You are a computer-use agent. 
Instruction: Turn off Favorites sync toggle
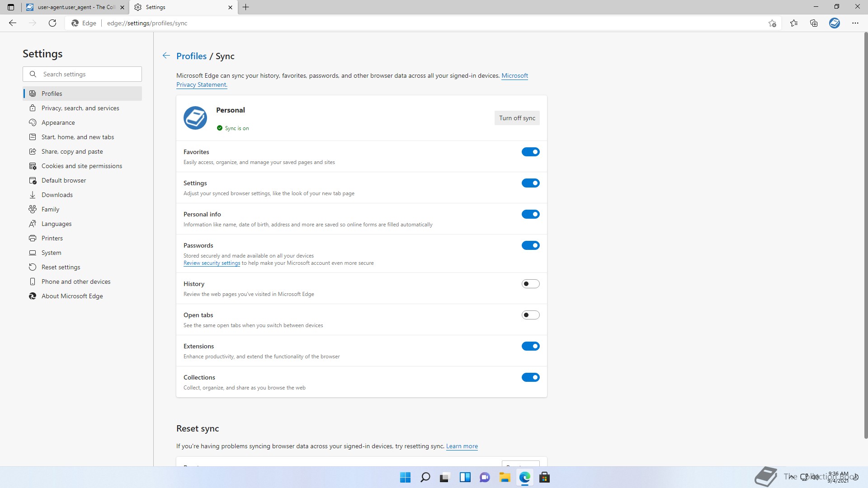530,152
